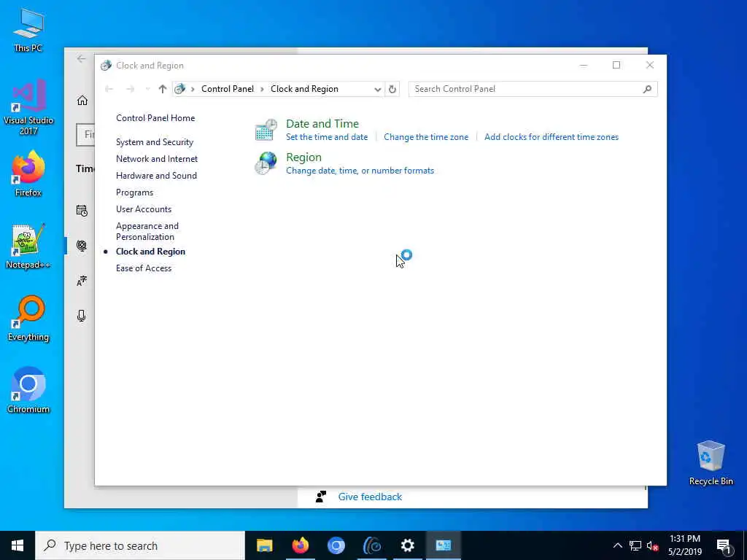Open Chromium from the taskbar
Image resolution: width=747 pixels, height=560 pixels.
coord(336,545)
